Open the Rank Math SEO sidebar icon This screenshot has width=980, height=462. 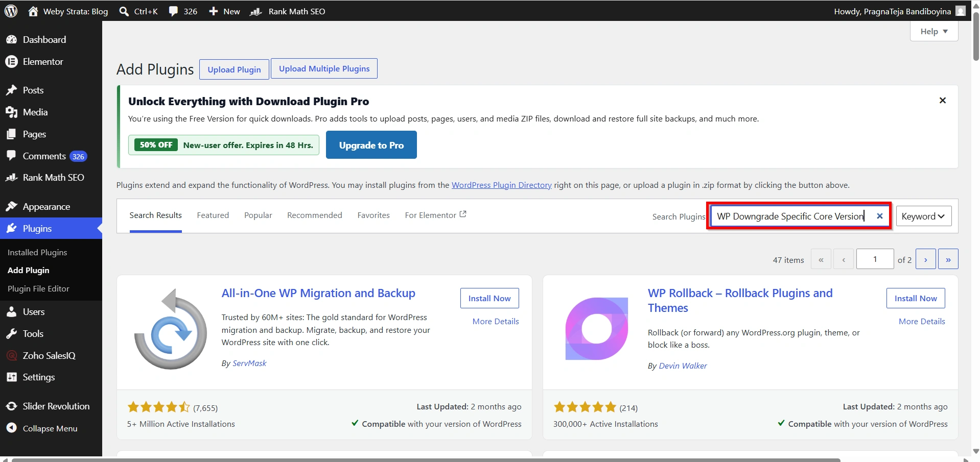click(x=11, y=178)
